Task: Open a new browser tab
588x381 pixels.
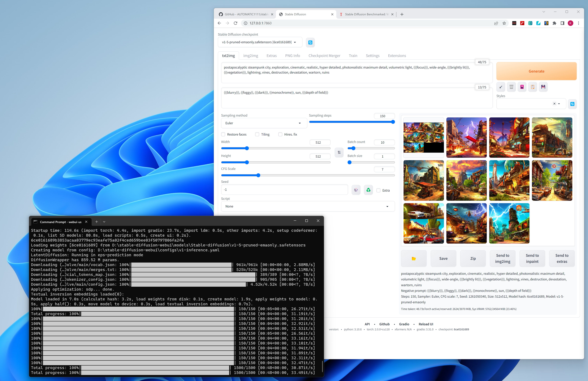Action: click(x=402, y=14)
